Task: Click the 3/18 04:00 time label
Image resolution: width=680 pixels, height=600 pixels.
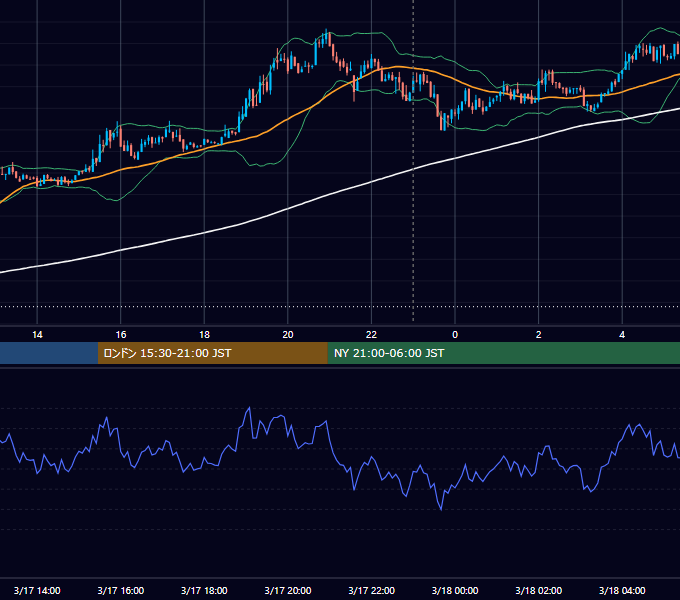Action: click(622, 590)
